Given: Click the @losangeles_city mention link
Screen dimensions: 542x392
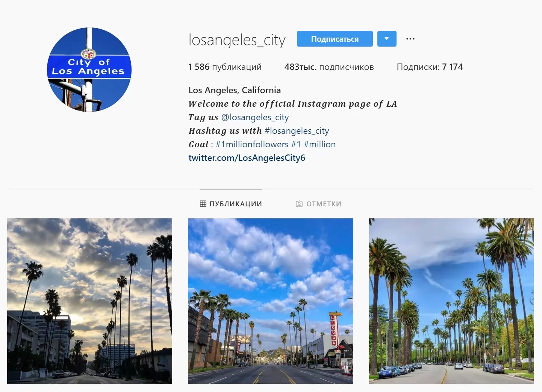Looking at the screenshot, I should [255, 117].
